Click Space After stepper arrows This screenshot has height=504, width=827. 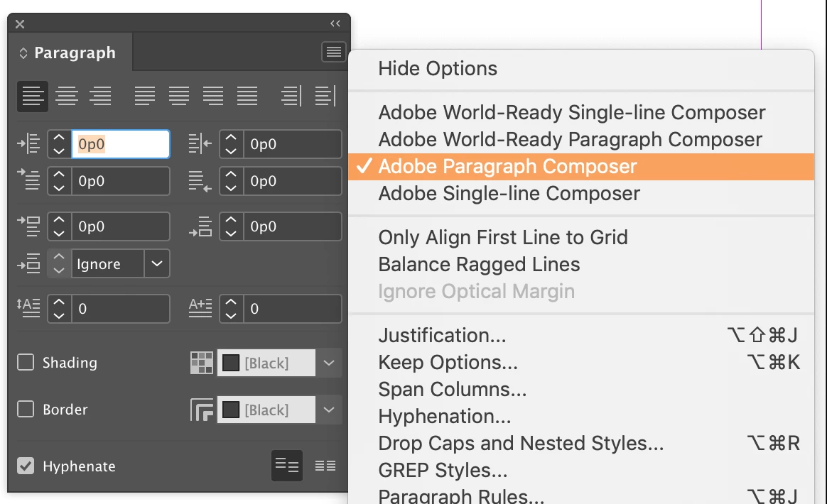pos(231,226)
